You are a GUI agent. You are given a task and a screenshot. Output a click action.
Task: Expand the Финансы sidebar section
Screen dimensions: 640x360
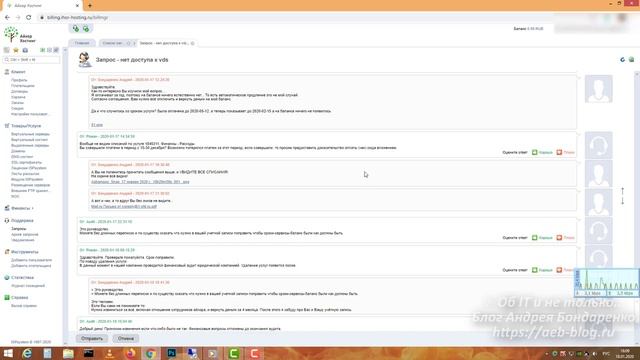(x=21, y=208)
